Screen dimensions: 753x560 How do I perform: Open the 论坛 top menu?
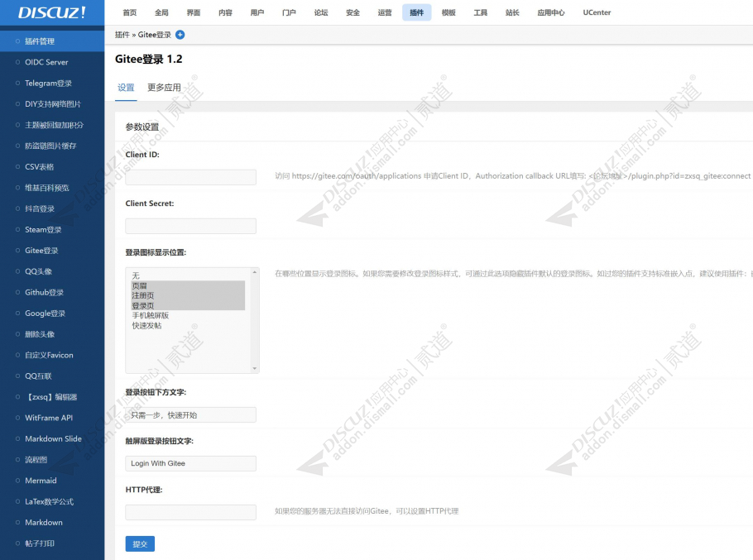[321, 12]
